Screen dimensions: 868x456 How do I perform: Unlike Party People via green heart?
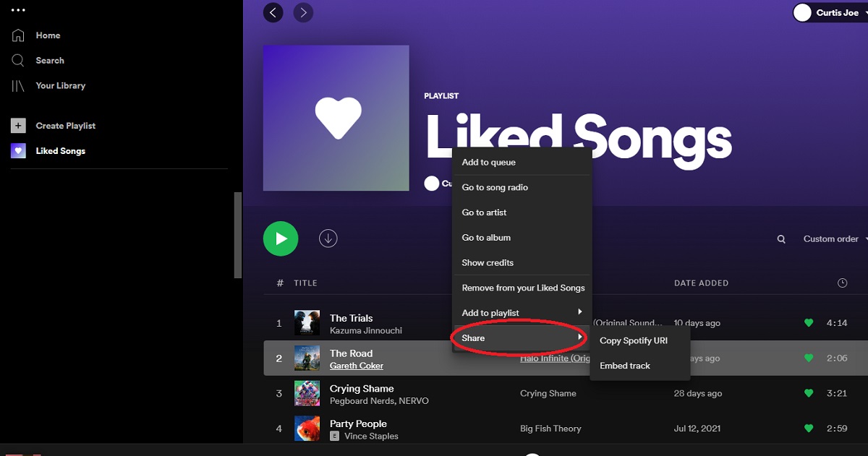tap(809, 429)
